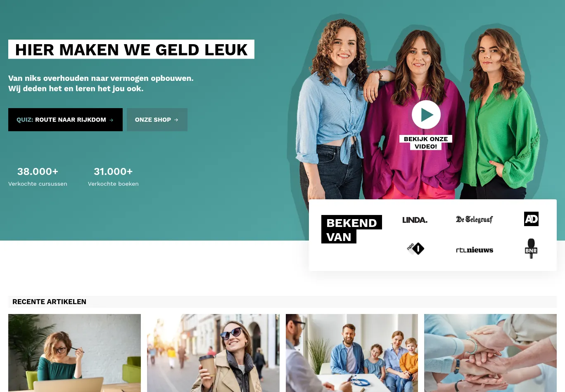The width and height of the screenshot is (565, 392).
Task: Open article with woman thinking at laptop
Action: point(74,353)
